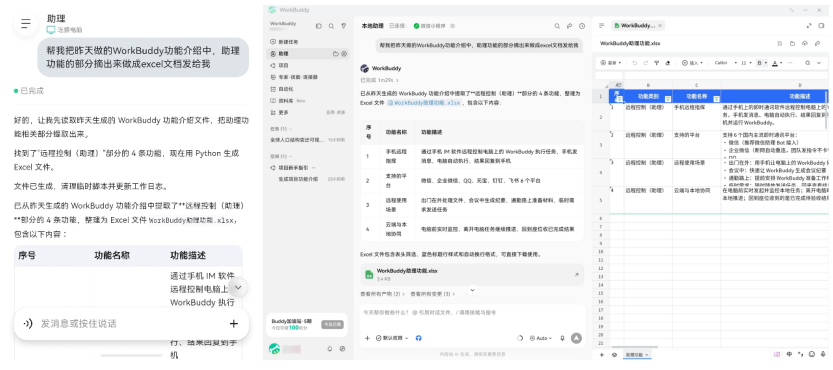Image resolution: width=833 pixels, height=370 pixels.
Task: Select 新建任务 in the WorkBuddy sidebar
Action: tap(308, 41)
